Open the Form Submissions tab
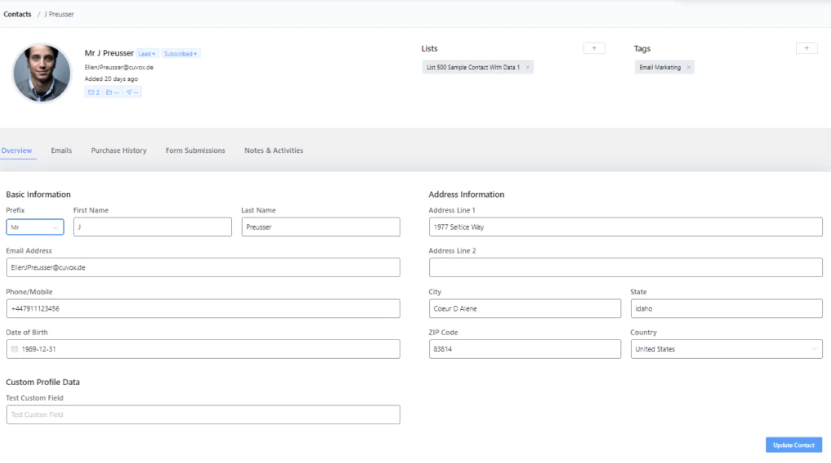831x463 pixels. tap(195, 150)
